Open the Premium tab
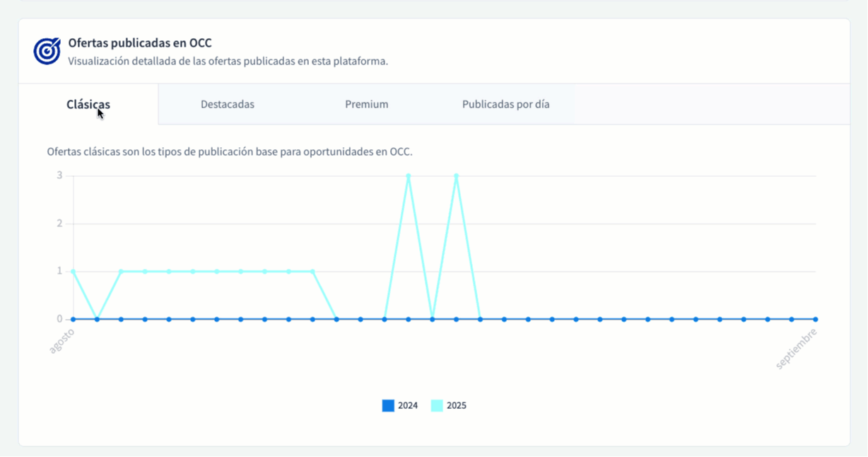Screen dimensions: 868x457 click(x=366, y=104)
